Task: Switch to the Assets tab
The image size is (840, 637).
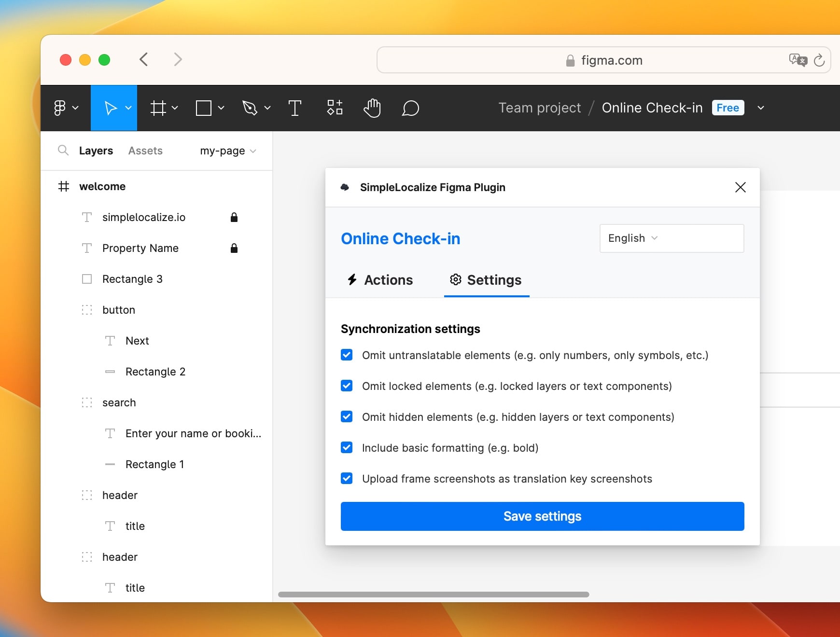Action: pyautogui.click(x=145, y=151)
